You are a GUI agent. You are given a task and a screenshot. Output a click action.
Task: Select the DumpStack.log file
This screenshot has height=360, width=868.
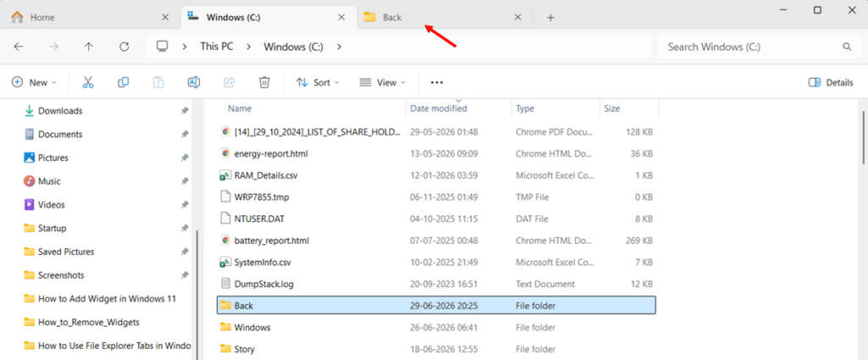pyautogui.click(x=437, y=285)
